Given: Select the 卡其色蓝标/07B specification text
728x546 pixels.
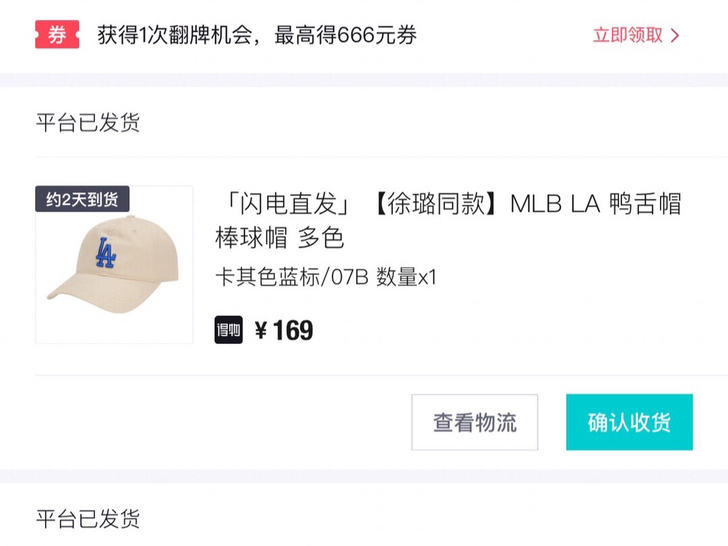Looking at the screenshot, I should pos(293,277).
